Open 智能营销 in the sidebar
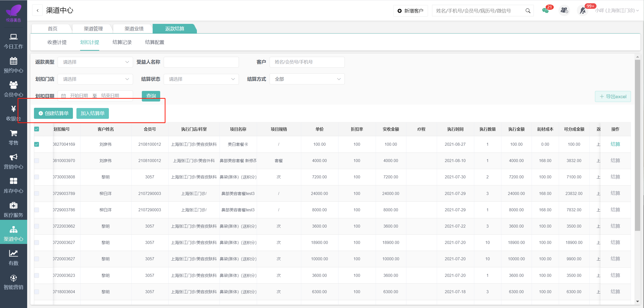This screenshot has height=308, width=644. click(13, 282)
